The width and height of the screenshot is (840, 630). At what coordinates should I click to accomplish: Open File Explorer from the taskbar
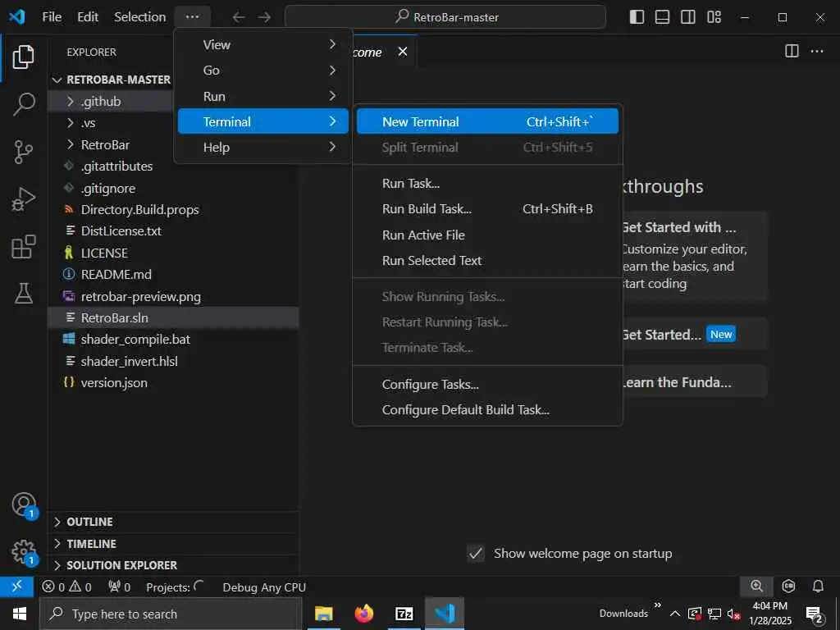point(323,614)
